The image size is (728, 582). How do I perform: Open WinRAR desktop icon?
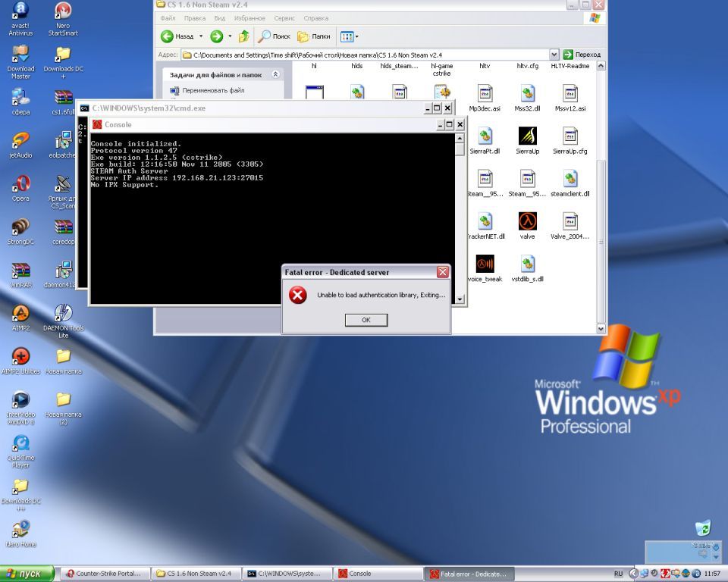(x=20, y=275)
